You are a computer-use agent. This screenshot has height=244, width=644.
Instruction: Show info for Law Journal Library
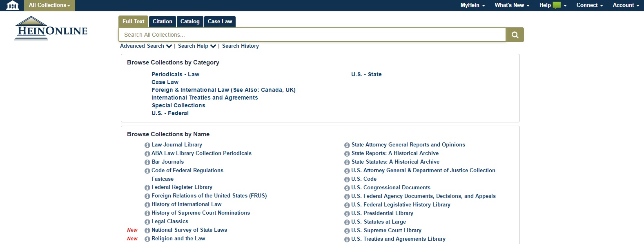(x=147, y=145)
